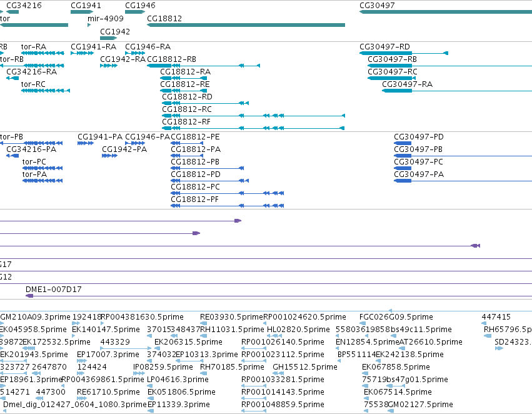This screenshot has height=414, width=532.
Task: Select the CG1941-PA protein label
Action: coord(100,137)
